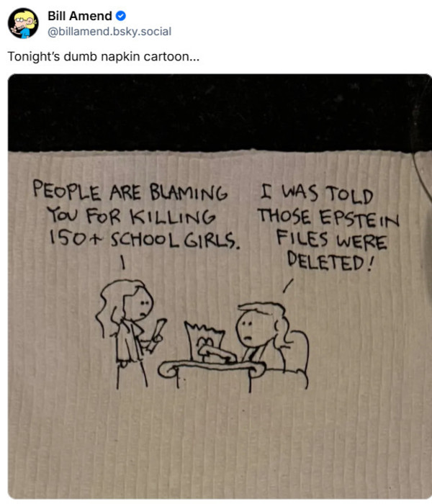Open Bill Amend's profile avatar
Image resolution: width=432 pixels, height=504 pixels.
23,23
